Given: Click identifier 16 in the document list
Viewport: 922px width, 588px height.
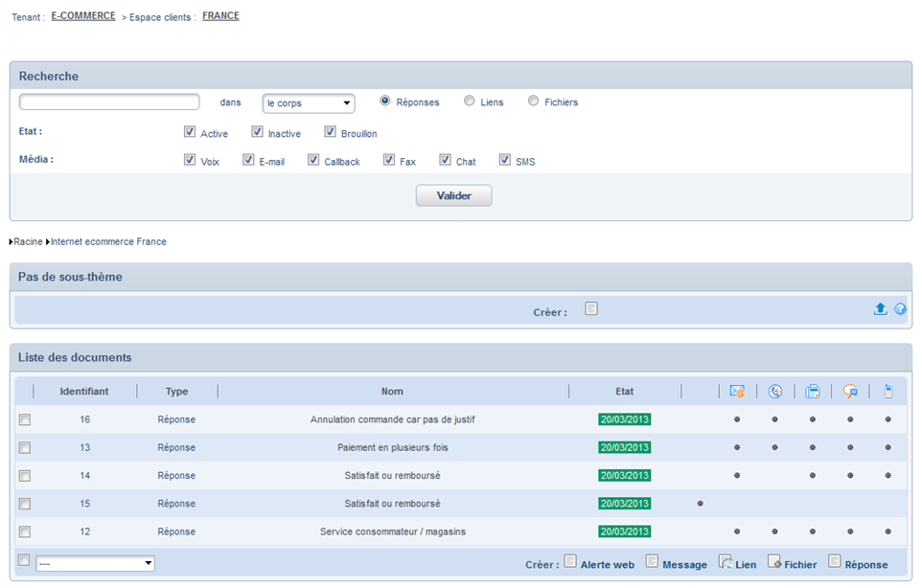Looking at the screenshot, I should tap(84, 419).
